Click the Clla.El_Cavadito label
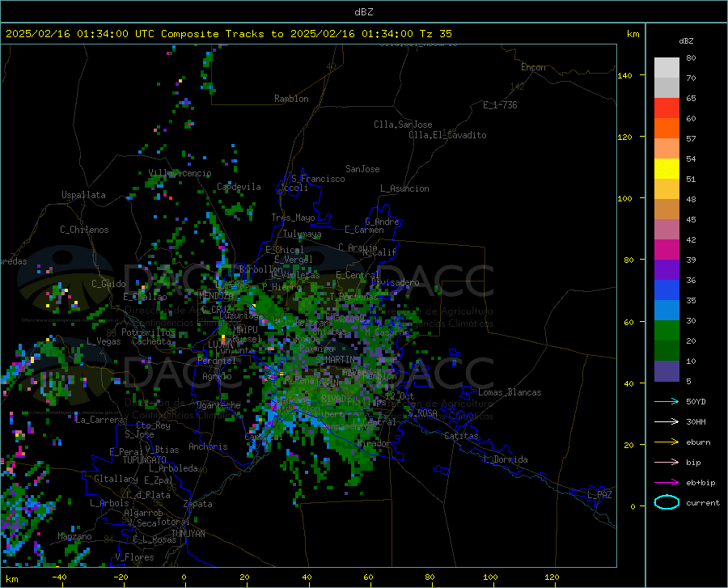 click(x=447, y=135)
